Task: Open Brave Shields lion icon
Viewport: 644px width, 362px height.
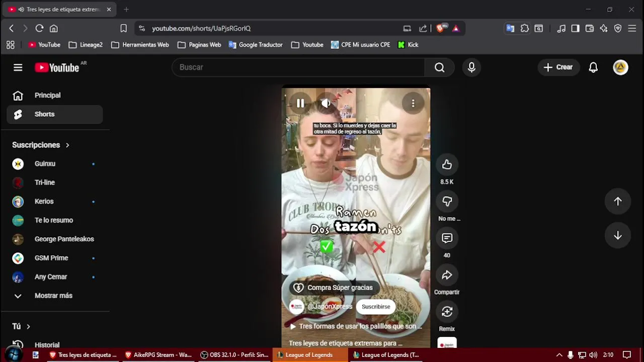Action: click(x=441, y=29)
